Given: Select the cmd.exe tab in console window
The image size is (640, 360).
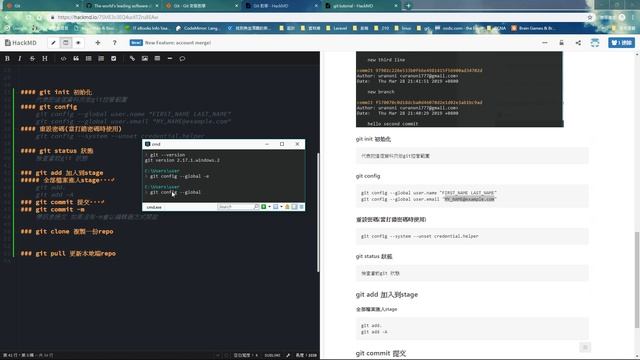Looking at the screenshot, I should (154, 207).
